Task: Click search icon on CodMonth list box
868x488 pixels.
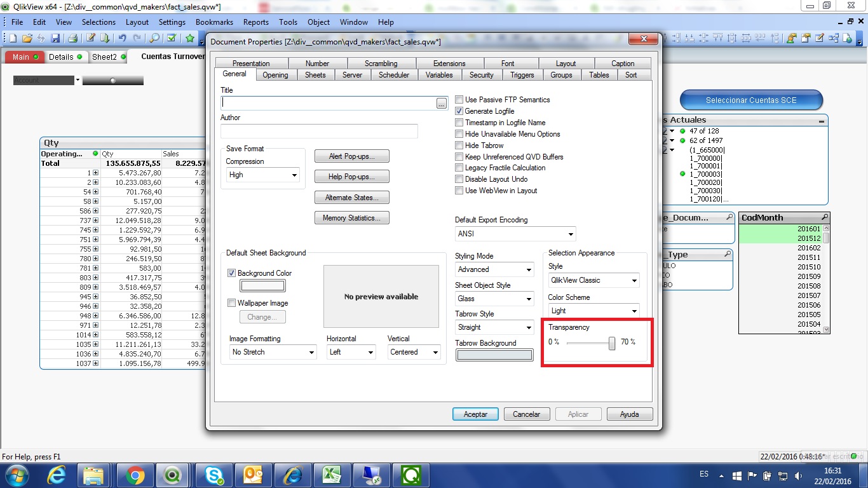Action: [x=825, y=217]
